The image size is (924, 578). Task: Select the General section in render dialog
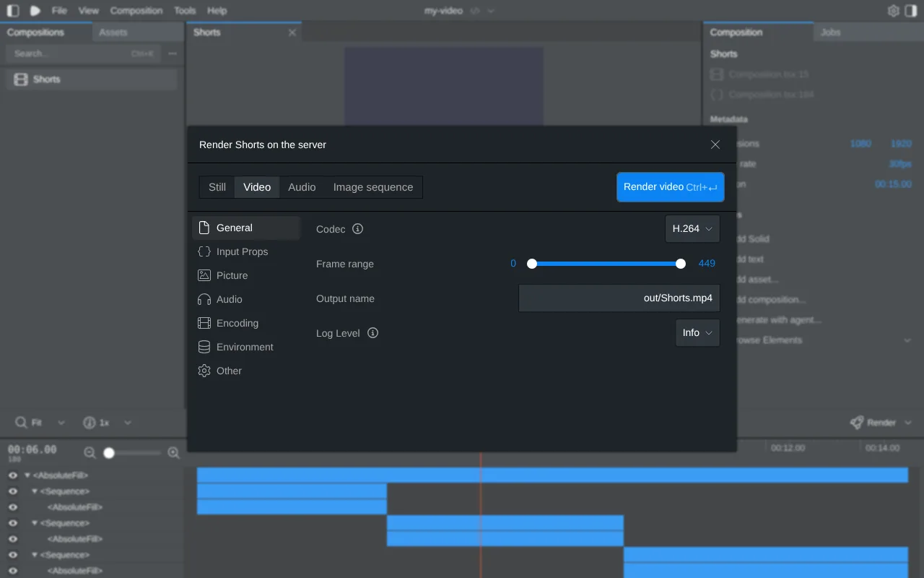(x=245, y=228)
